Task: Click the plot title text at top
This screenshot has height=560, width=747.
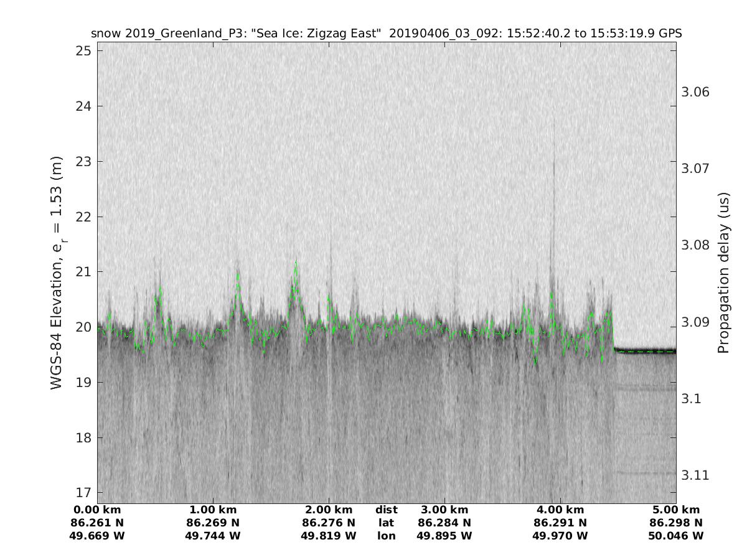Action: click(x=386, y=34)
